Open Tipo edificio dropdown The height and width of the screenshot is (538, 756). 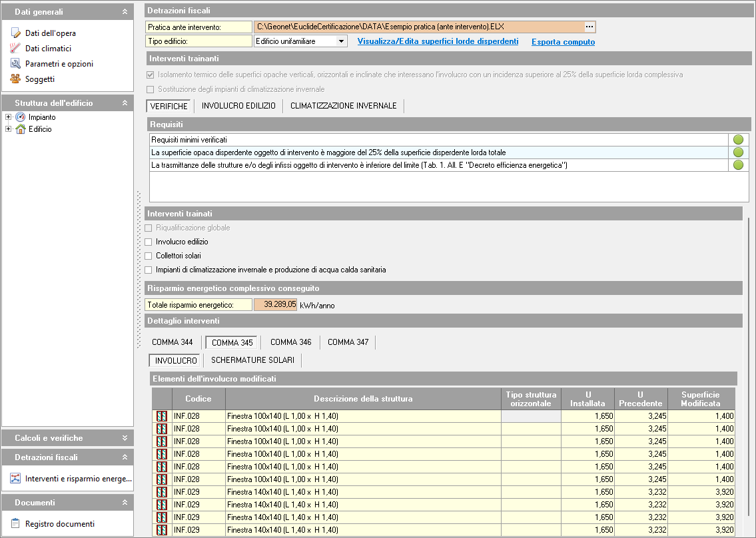(x=341, y=41)
